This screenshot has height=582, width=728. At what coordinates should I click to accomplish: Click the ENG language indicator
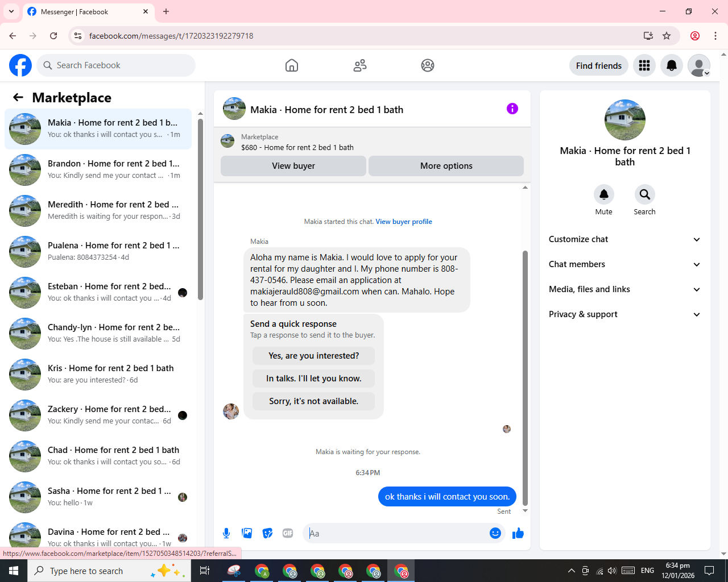(647, 571)
